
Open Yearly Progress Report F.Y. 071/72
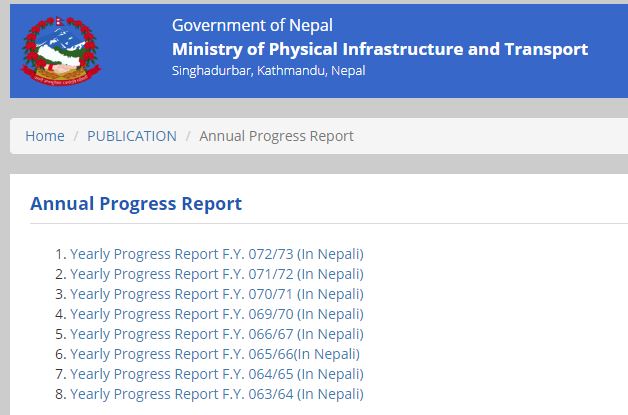point(217,274)
